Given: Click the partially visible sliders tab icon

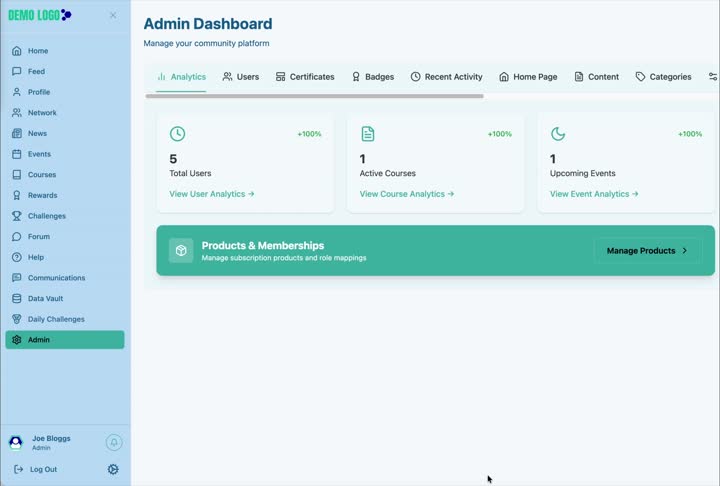Looking at the screenshot, I should [713, 77].
